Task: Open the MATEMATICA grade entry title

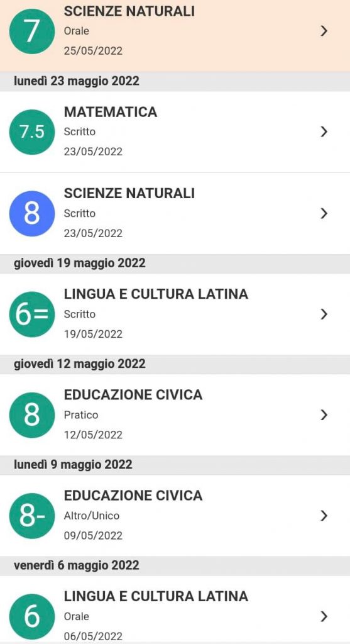Action: (x=111, y=112)
